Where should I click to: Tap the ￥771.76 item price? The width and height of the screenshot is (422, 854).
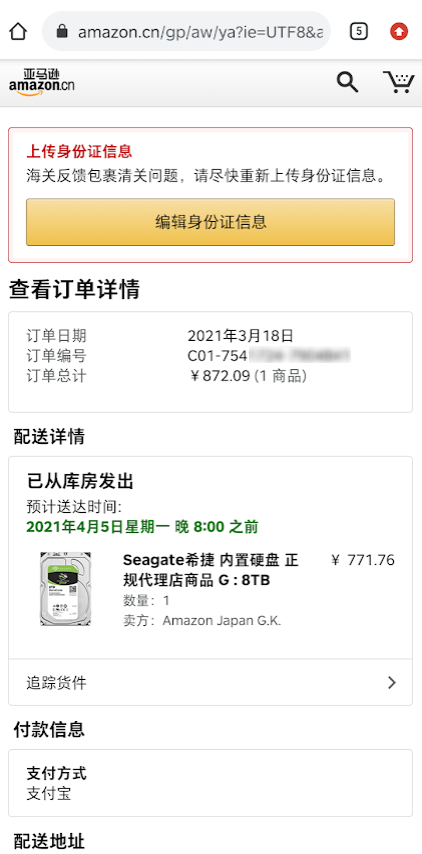click(x=363, y=560)
